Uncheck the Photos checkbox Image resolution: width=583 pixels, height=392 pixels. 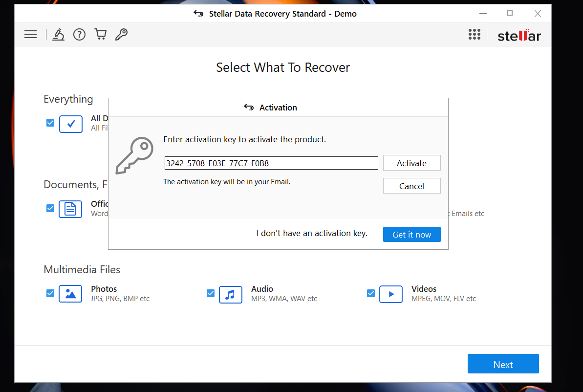pos(50,293)
